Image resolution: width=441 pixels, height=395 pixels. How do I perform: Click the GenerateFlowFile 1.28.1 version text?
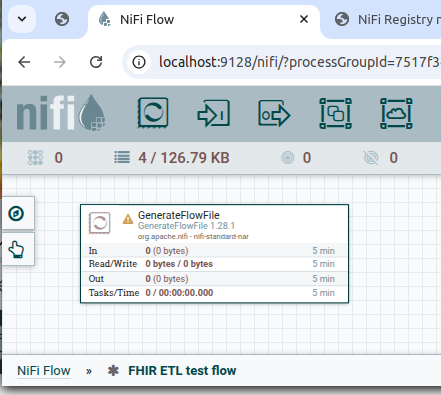[186, 226]
